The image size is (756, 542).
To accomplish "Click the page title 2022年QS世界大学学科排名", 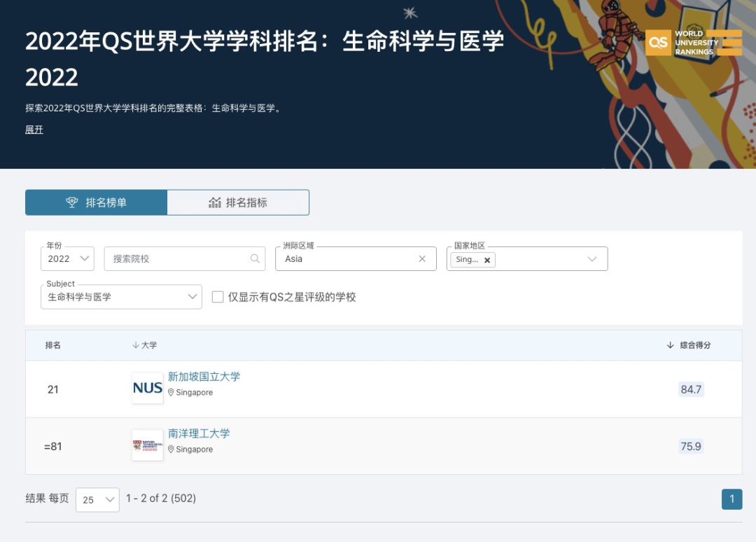I will [265, 59].
